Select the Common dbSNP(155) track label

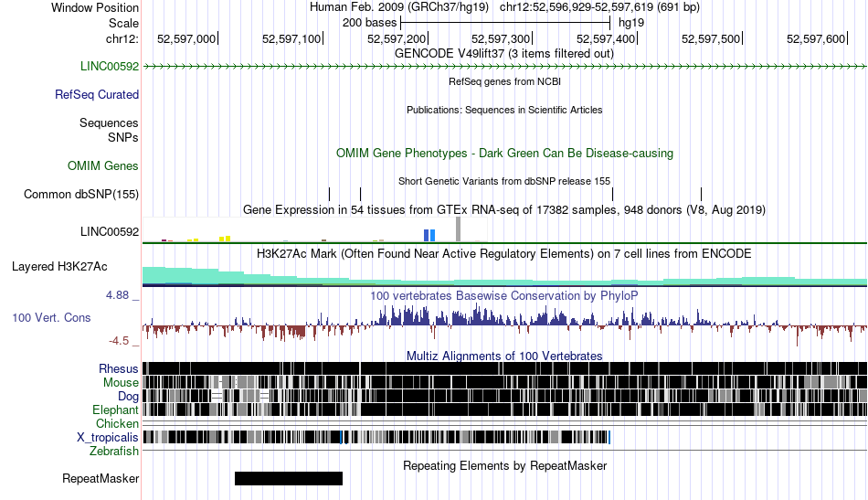coord(80,195)
